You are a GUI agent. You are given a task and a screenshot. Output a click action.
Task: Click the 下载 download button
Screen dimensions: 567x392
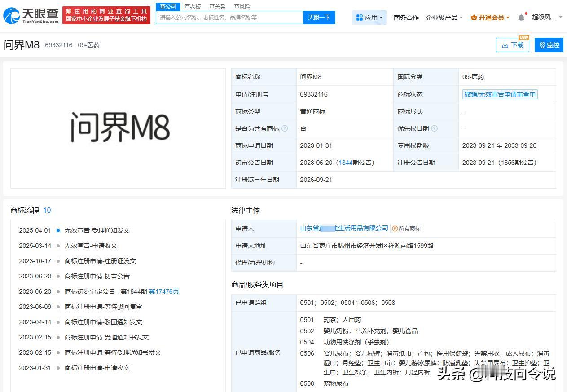512,45
